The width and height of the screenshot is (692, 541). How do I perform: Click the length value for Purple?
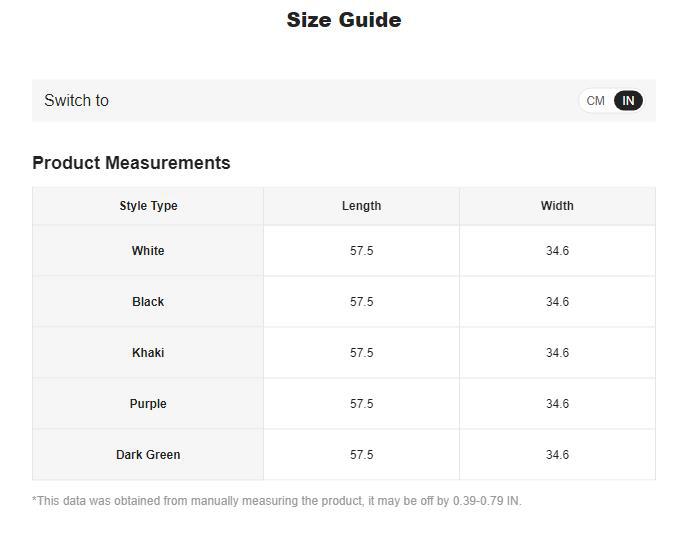point(361,404)
